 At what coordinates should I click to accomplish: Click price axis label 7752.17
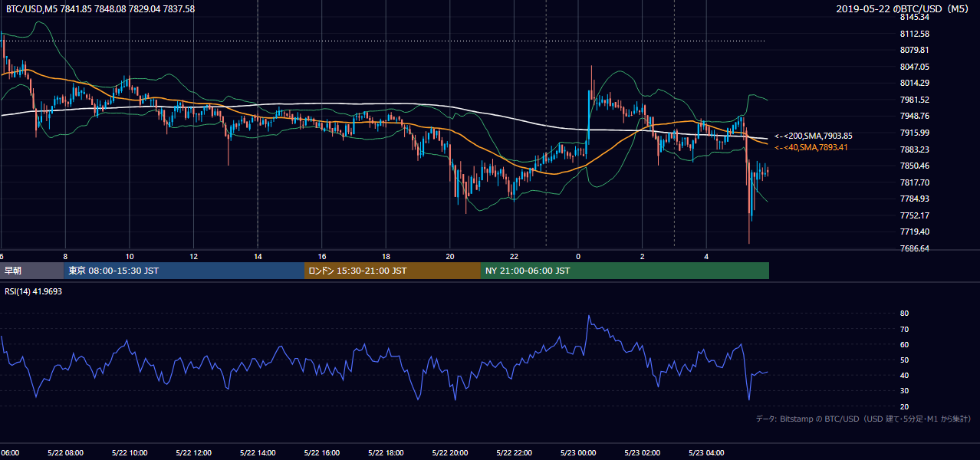pos(914,215)
